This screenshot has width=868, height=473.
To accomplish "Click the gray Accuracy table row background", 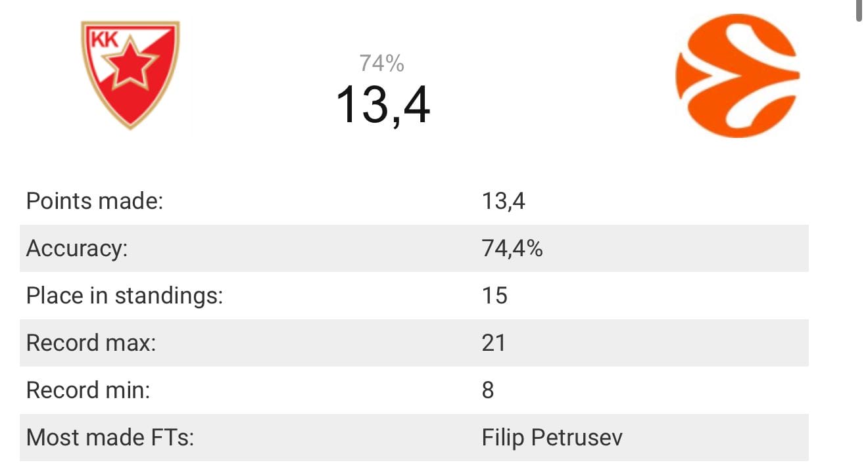I will tap(414, 248).
